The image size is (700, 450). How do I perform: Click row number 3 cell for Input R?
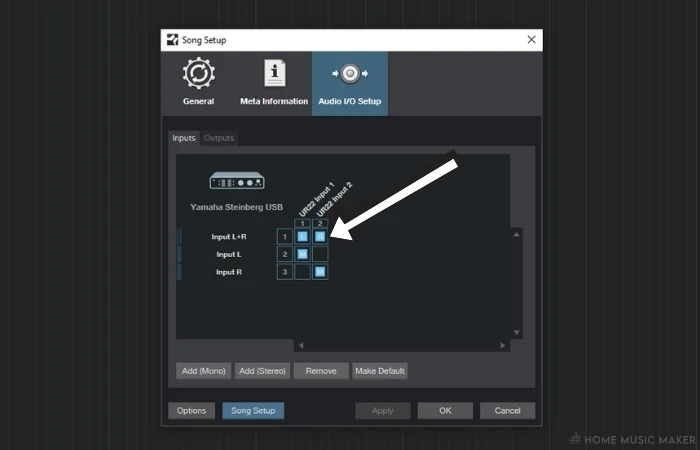(285, 272)
